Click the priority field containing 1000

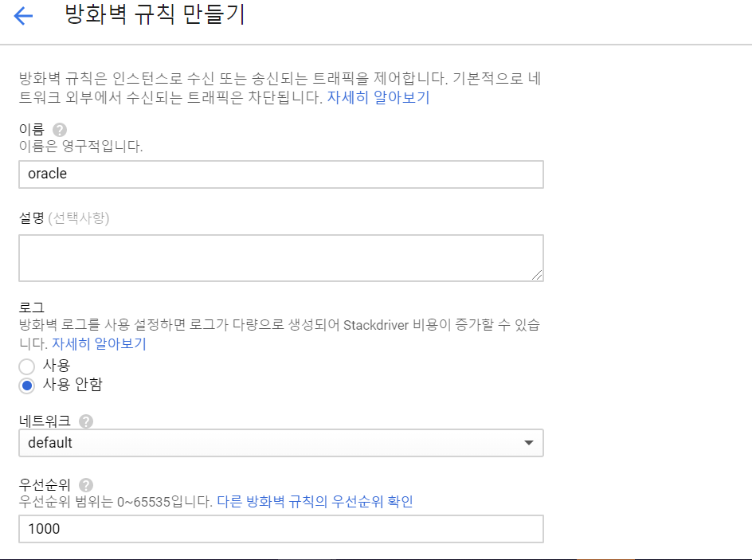pyautogui.click(x=280, y=529)
